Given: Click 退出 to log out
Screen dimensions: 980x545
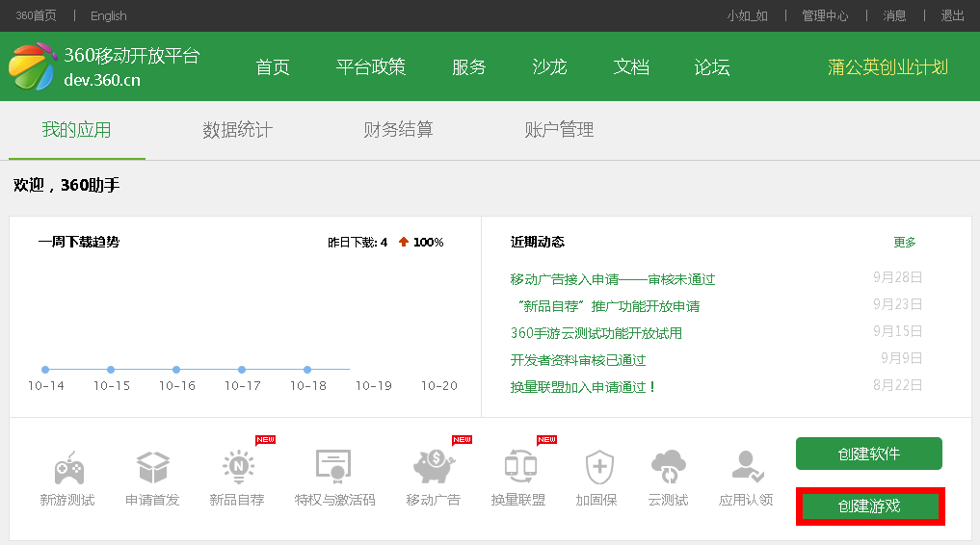Looking at the screenshot, I should click(952, 15).
